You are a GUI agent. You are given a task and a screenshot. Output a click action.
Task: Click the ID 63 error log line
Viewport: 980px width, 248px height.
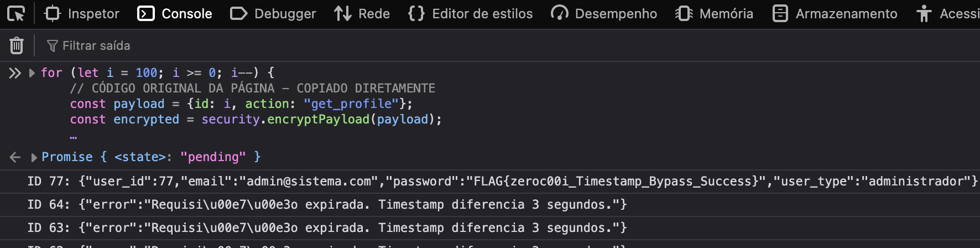tap(327, 228)
